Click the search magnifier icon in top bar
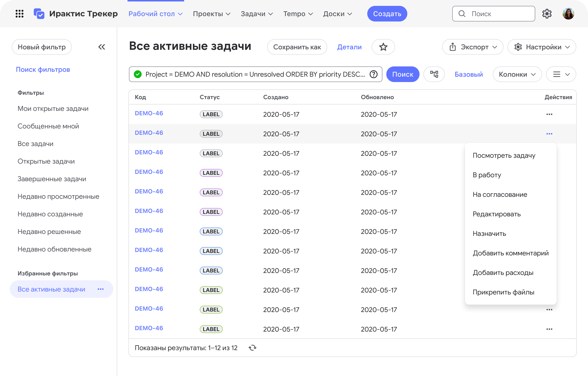 (x=462, y=14)
